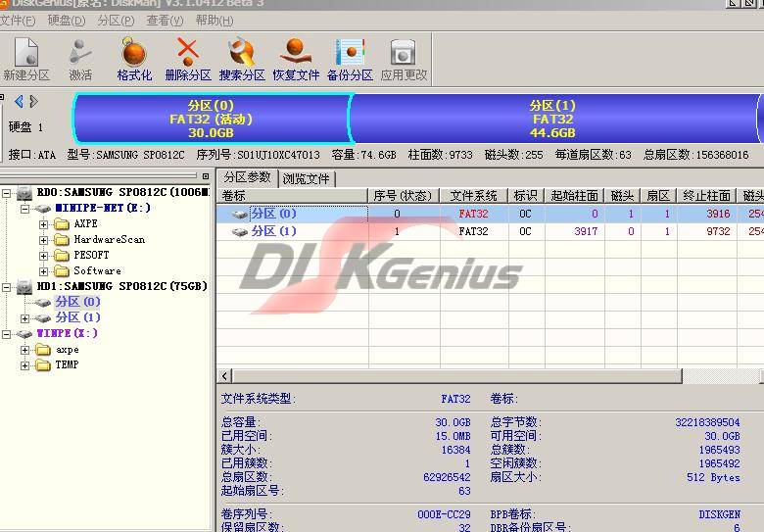Expand the HardwareScan folder node

43,240
